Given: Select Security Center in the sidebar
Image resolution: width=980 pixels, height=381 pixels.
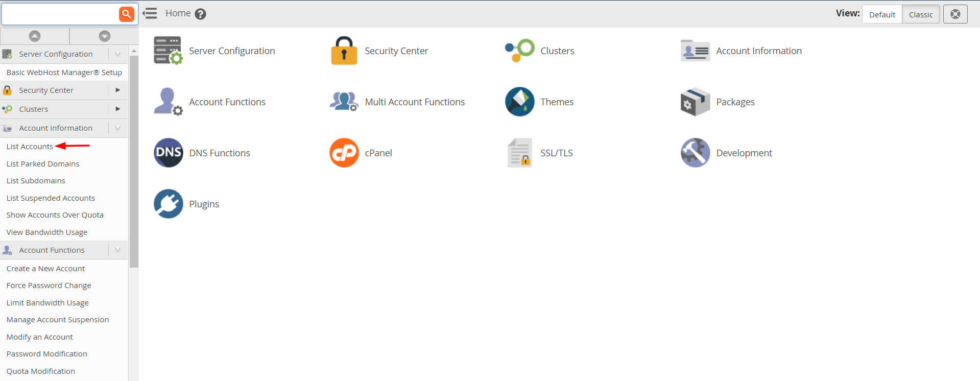Looking at the screenshot, I should [x=46, y=90].
